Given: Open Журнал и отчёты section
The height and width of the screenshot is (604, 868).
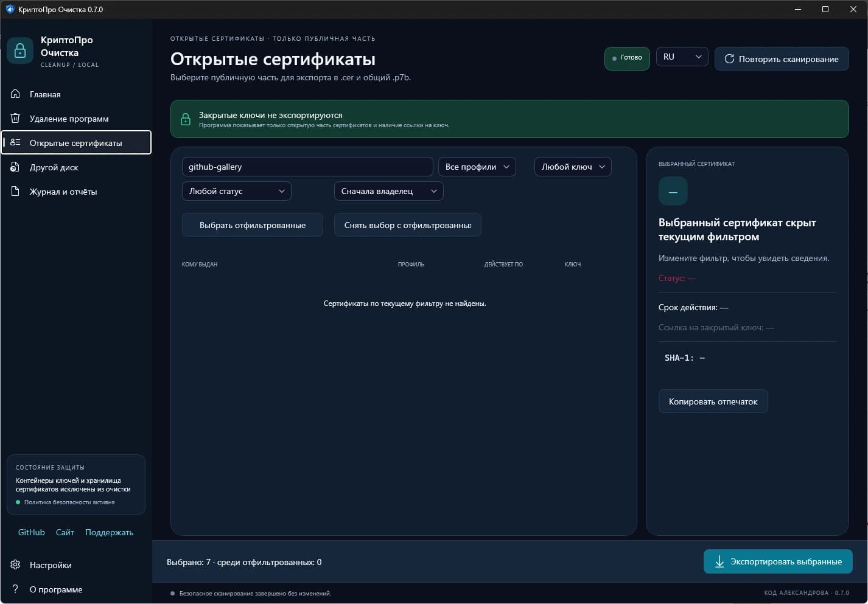Looking at the screenshot, I should pos(76,192).
